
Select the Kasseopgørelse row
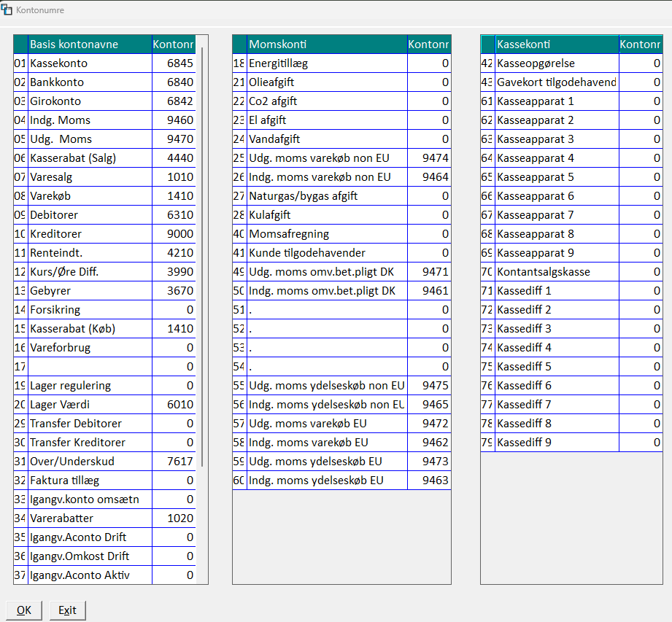572,63
